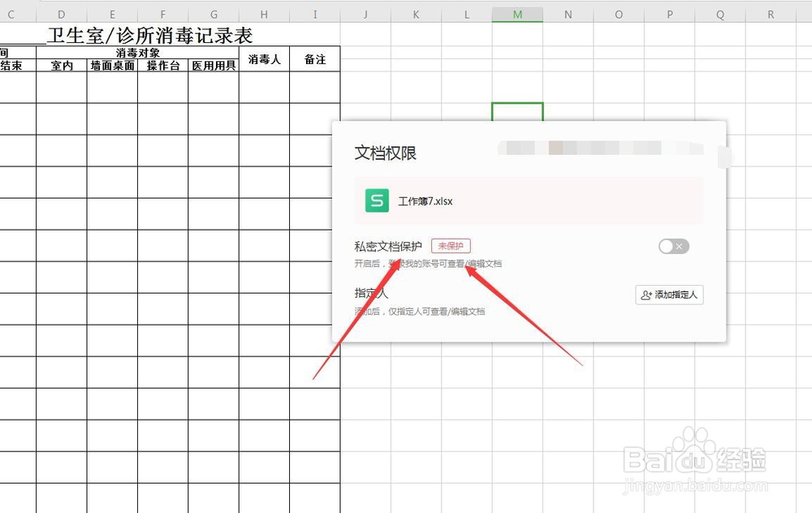Click the red 未保护 status badge
Image resolution: width=812 pixels, height=513 pixels.
(x=453, y=246)
